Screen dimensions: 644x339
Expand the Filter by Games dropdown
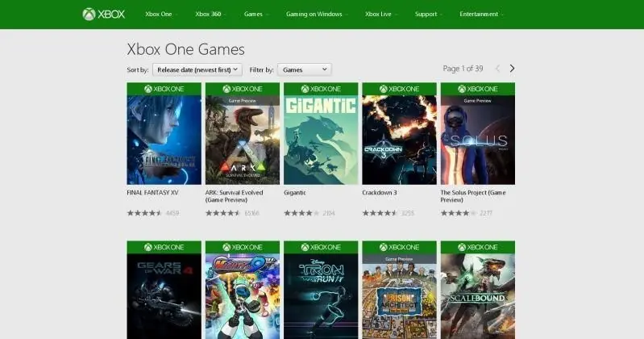pyautogui.click(x=305, y=69)
